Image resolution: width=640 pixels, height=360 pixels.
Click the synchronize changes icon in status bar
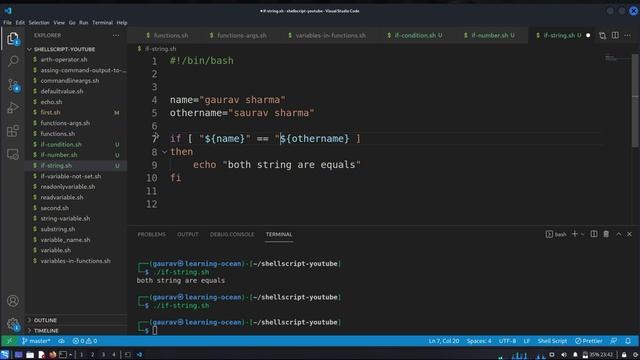61,341
